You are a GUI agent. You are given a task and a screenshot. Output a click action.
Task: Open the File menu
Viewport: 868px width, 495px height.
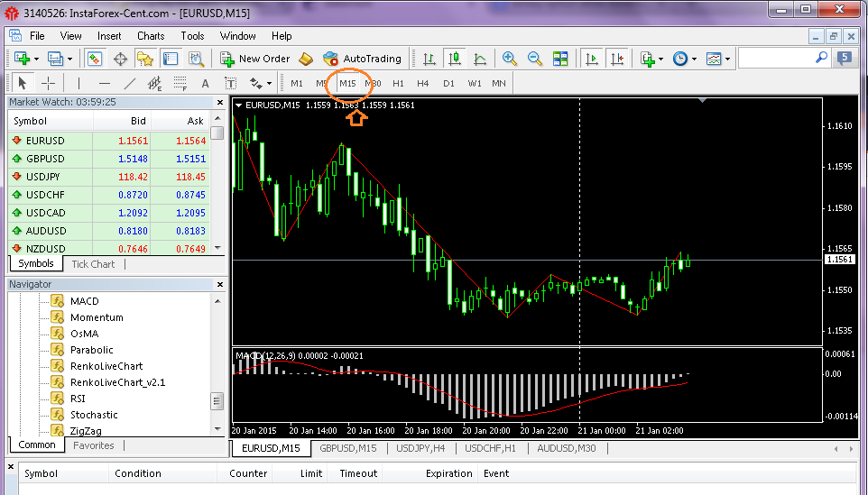click(x=37, y=36)
